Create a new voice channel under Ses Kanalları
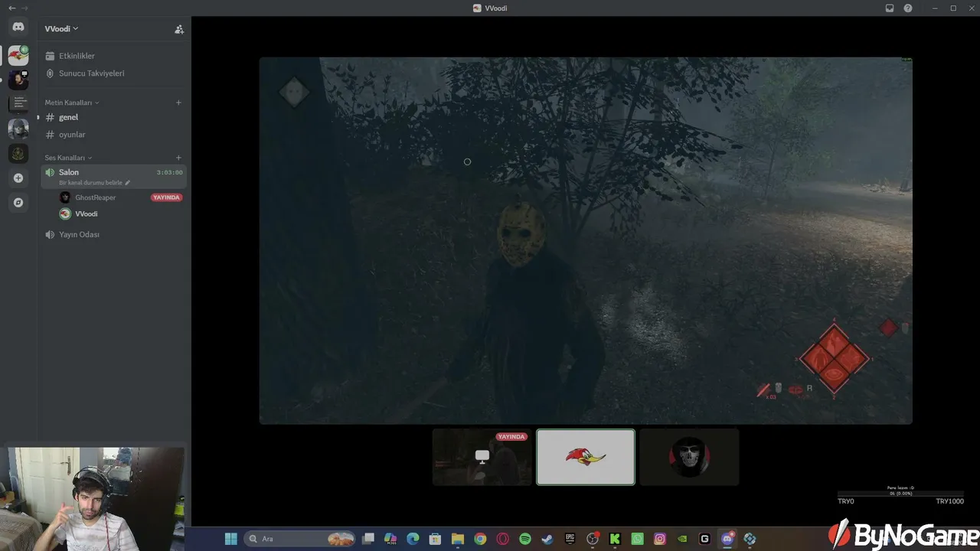 178,158
